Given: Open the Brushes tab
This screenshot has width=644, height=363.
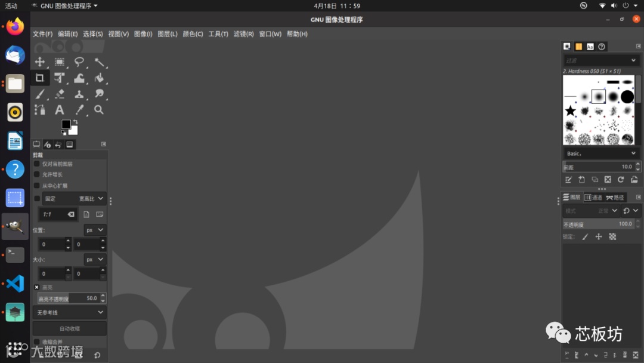Looking at the screenshot, I should point(567,47).
